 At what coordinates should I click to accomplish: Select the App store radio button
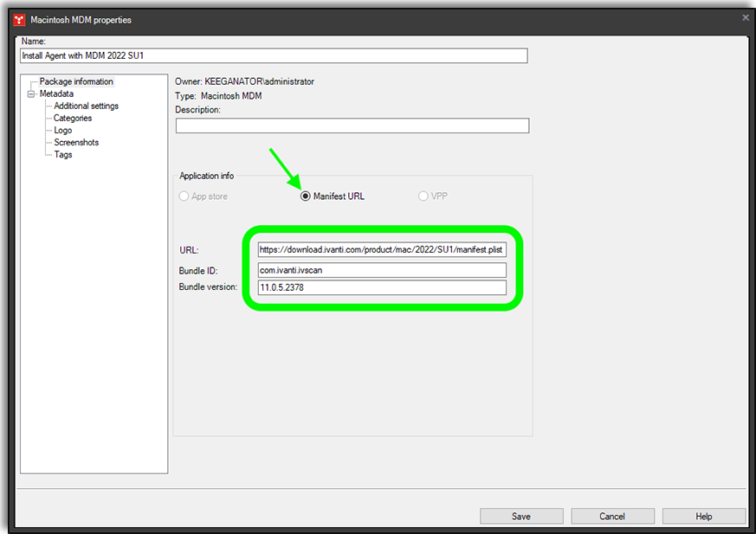tap(184, 196)
